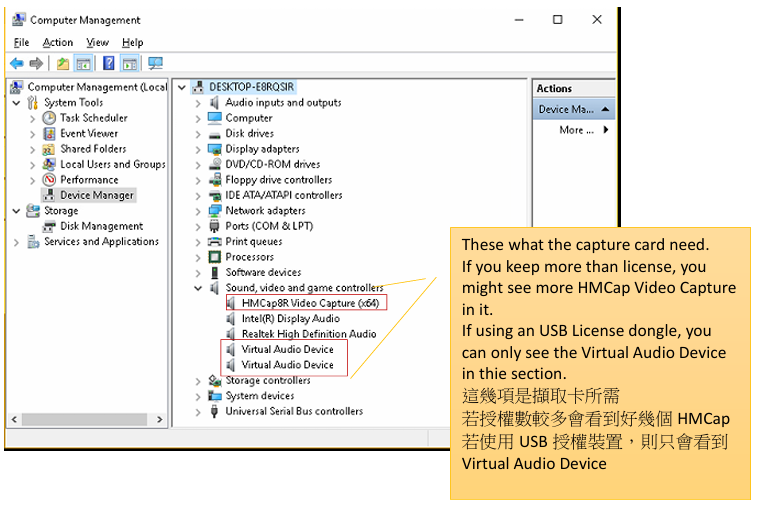765x518 pixels.
Task: Click the Up one level folder icon
Action: [63, 63]
